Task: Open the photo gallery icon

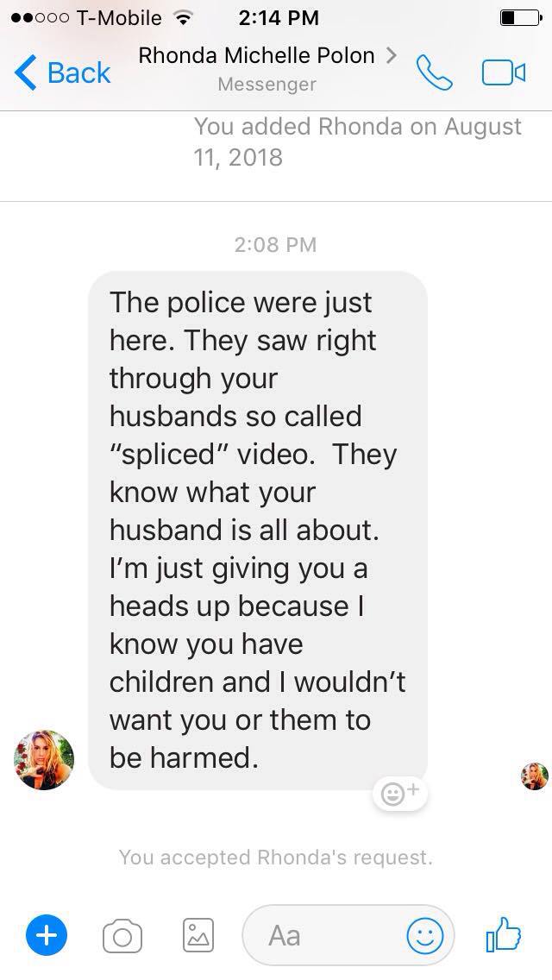Action: [198, 936]
